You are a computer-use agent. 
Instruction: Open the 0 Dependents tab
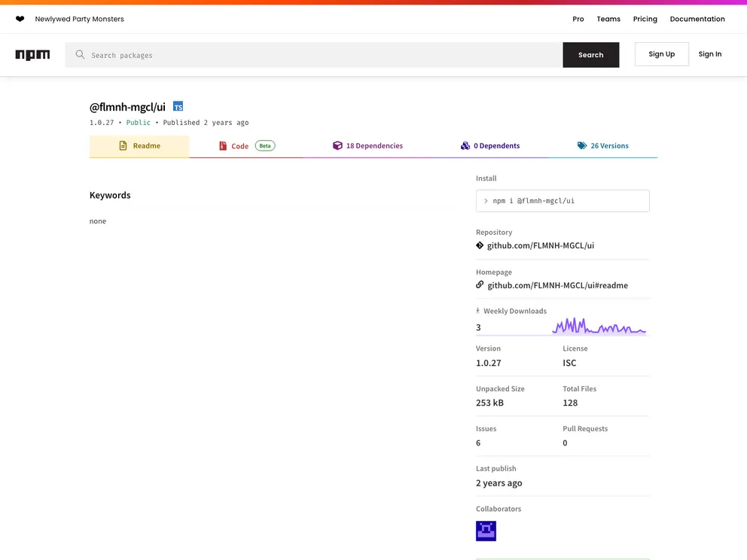coord(490,146)
